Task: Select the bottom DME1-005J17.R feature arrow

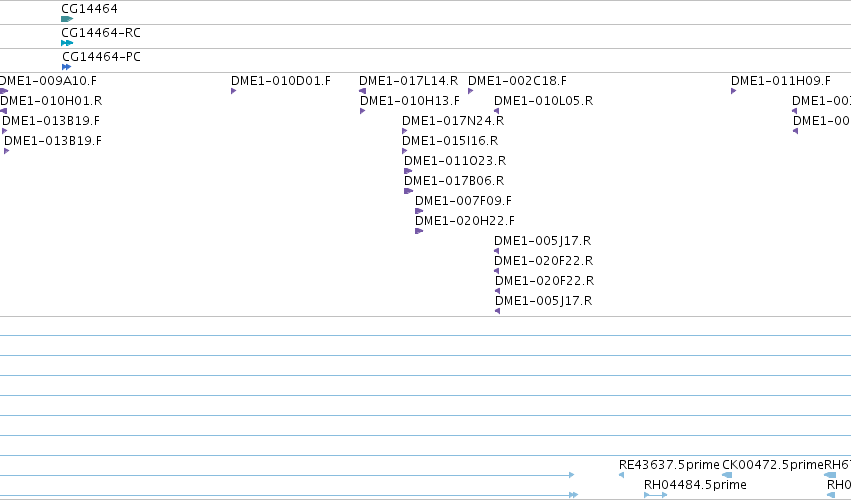Action: point(497,311)
